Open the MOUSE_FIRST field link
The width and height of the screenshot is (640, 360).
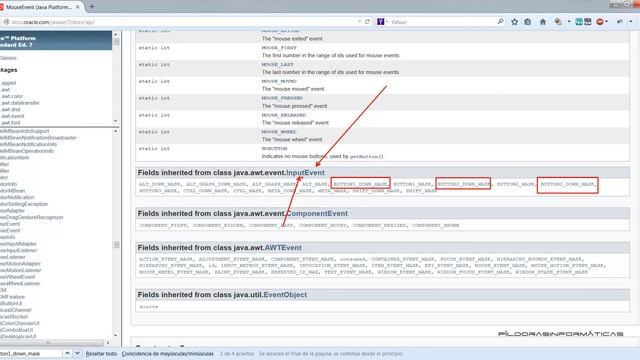click(x=279, y=48)
